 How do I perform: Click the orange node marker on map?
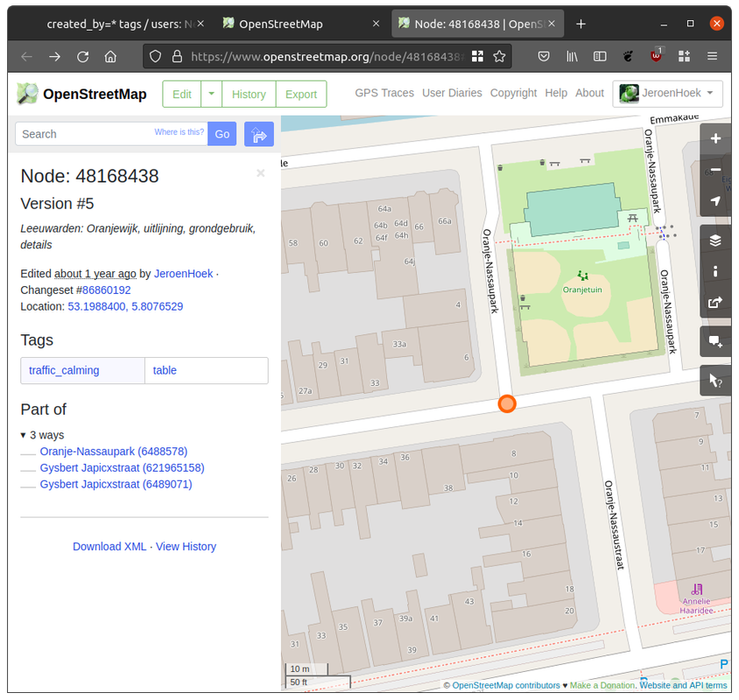[507, 403]
